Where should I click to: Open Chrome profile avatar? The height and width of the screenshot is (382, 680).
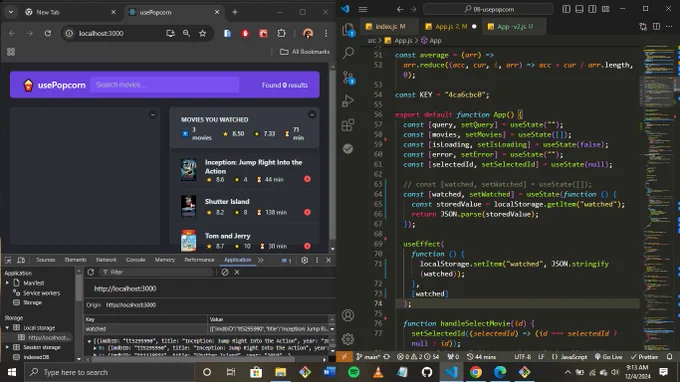[308, 33]
